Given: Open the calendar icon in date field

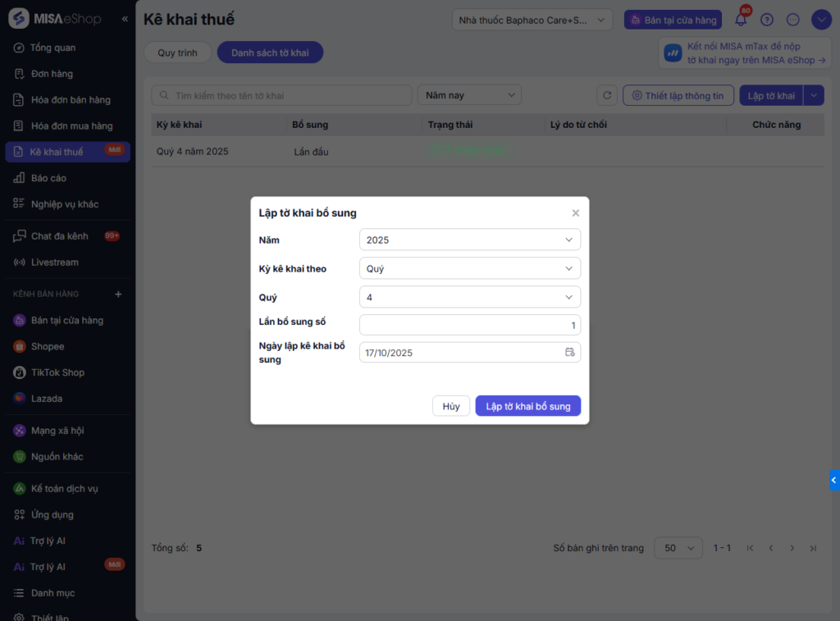Looking at the screenshot, I should [x=570, y=353].
